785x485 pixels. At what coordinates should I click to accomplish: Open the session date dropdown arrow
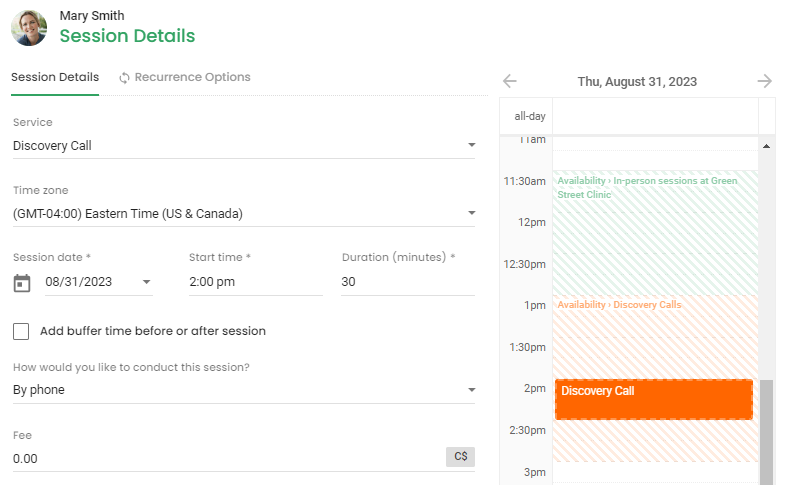pyautogui.click(x=146, y=282)
